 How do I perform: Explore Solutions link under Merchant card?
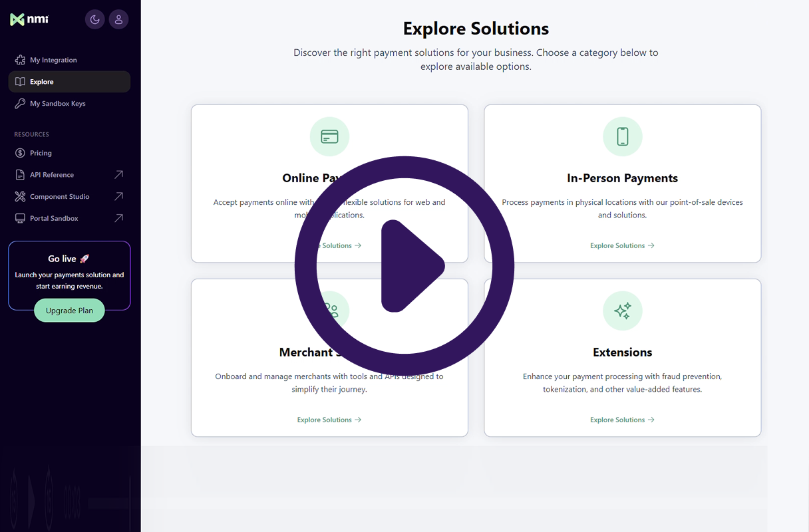pos(329,420)
